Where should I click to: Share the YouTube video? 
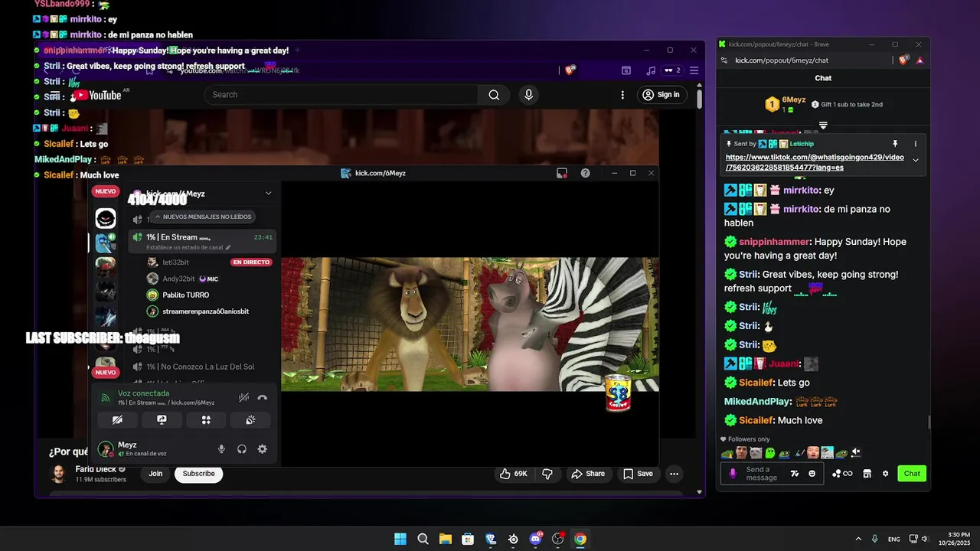pos(588,474)
